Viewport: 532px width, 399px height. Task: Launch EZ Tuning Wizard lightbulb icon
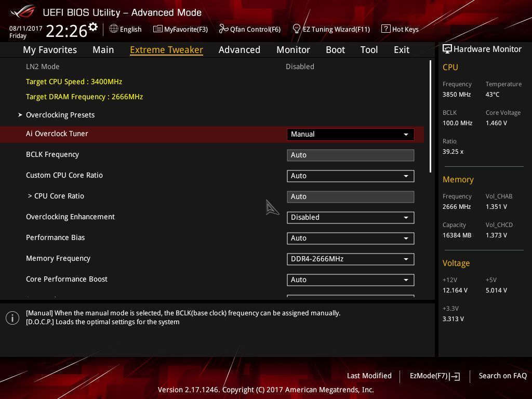tap(296, 29)
